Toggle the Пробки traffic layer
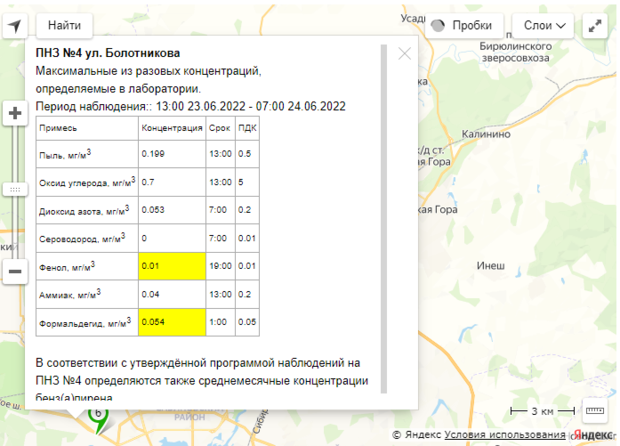The height and width of the screenshot is (446, 620). point(463,25)
